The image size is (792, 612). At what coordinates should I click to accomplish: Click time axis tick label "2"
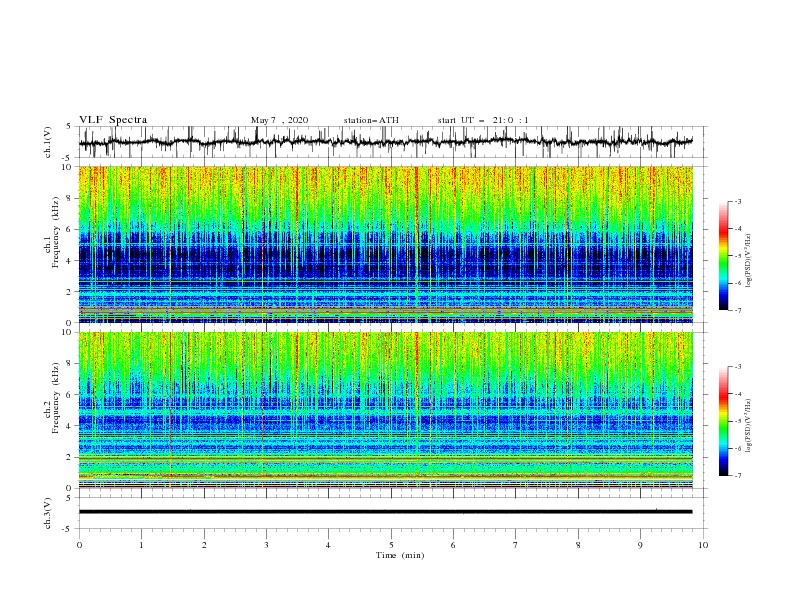[204, 545]
